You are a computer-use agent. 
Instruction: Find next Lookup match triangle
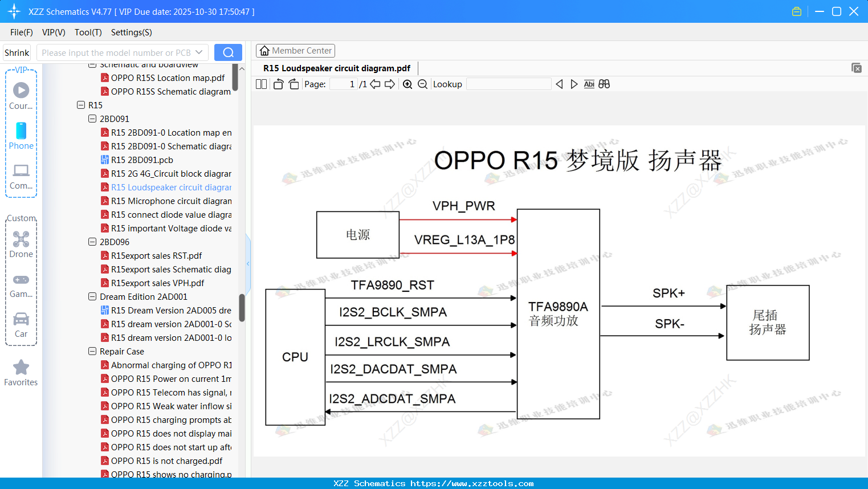[x=574, y=84]
